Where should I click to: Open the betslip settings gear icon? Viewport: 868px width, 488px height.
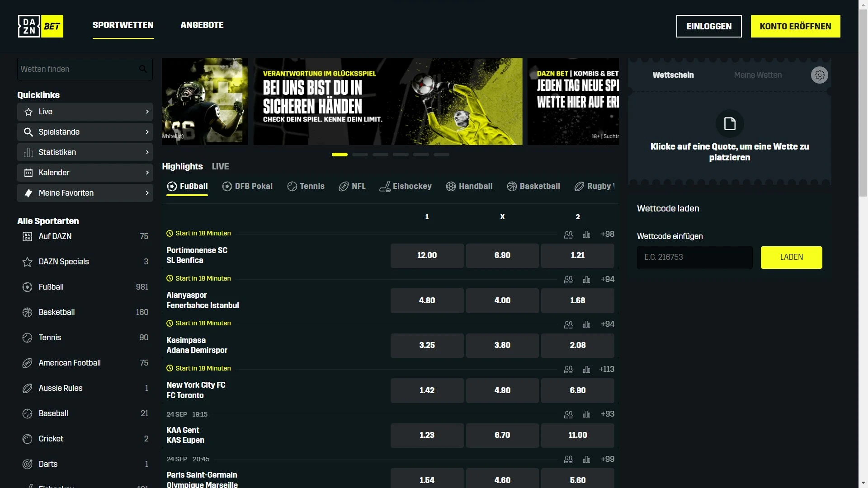click(x=819, y=75)
